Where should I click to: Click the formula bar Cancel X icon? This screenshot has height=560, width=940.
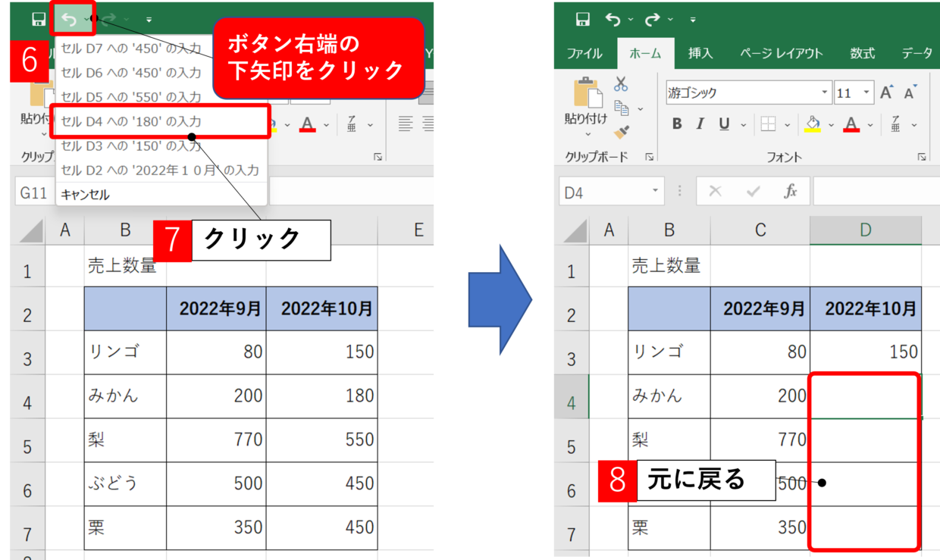pos(714,192)
